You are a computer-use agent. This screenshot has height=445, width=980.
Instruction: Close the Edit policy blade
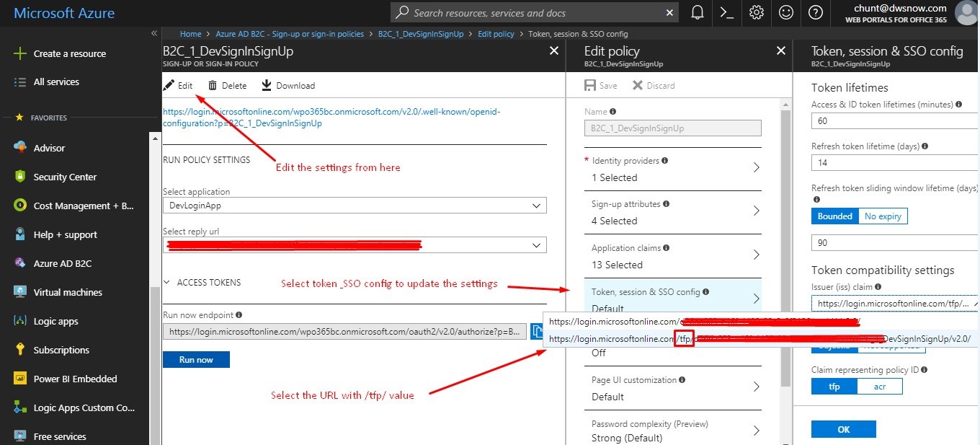pyautogui.click(x=780, y=50)
